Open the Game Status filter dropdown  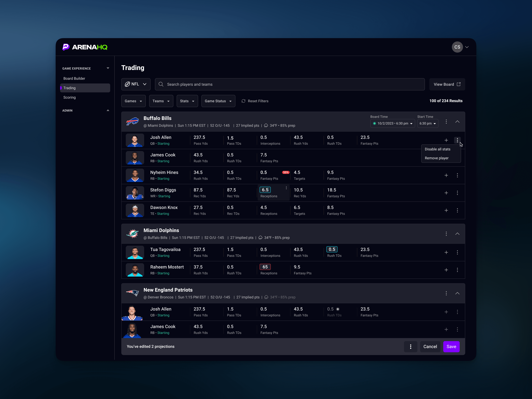pos(218,101)
